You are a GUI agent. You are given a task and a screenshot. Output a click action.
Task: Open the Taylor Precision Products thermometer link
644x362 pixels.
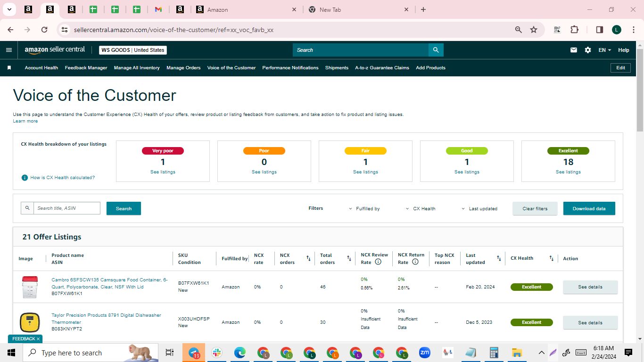click(106, 319)
